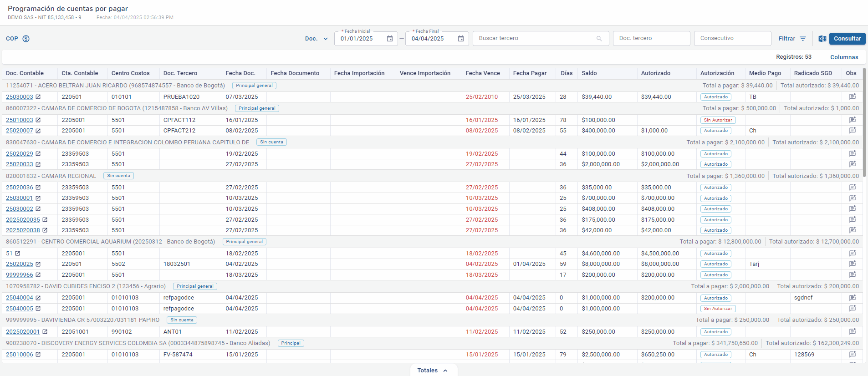Select the group row CENTRO COMERCIAL AQUARIUM
Viewport: 868px width, 376px height.
(x=432, y=242)
